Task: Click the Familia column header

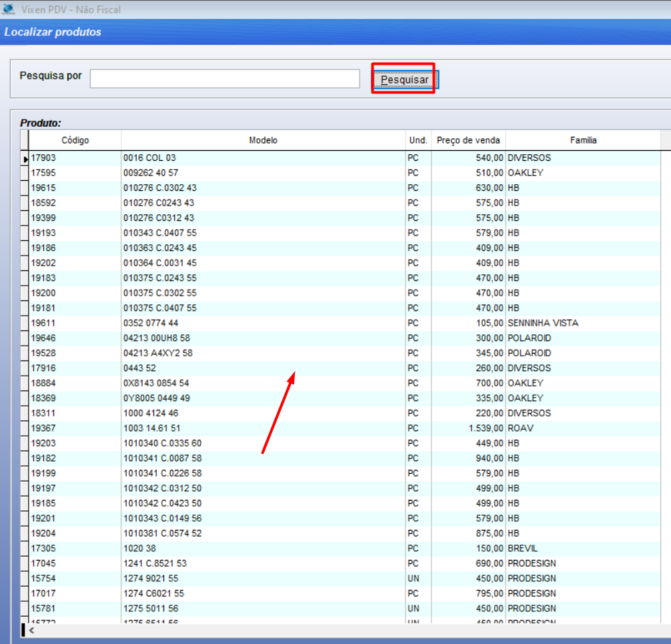Action: [x=582, y=140]
